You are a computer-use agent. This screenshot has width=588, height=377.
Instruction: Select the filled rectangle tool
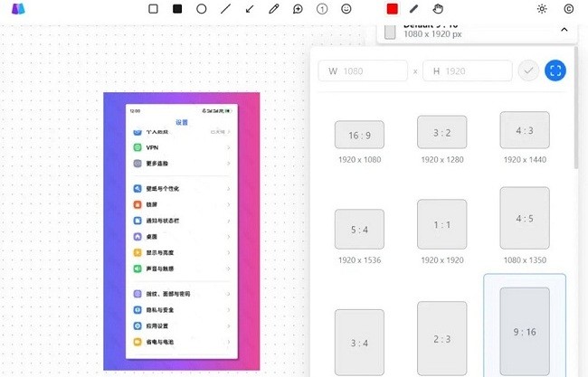point(177,9)
